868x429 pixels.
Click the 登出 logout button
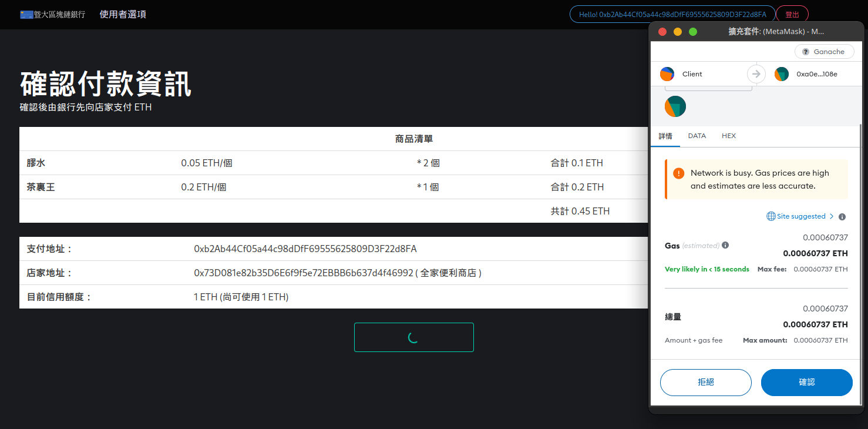[792, 14]
